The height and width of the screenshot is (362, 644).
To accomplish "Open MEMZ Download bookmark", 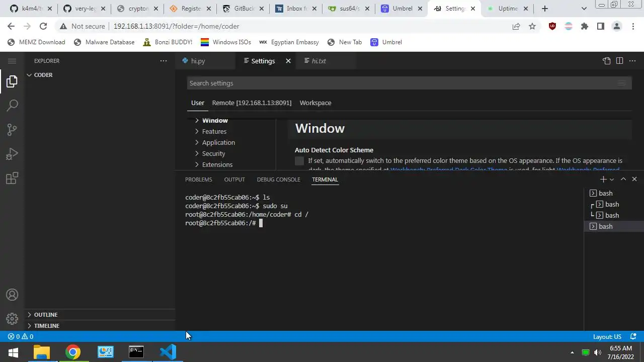I will coord(36,42).
